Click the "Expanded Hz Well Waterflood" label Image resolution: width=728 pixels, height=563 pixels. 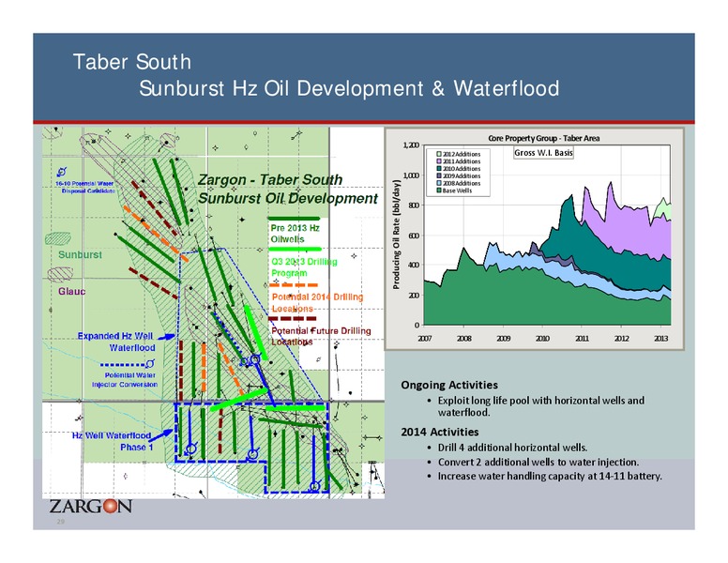(116, 342)
